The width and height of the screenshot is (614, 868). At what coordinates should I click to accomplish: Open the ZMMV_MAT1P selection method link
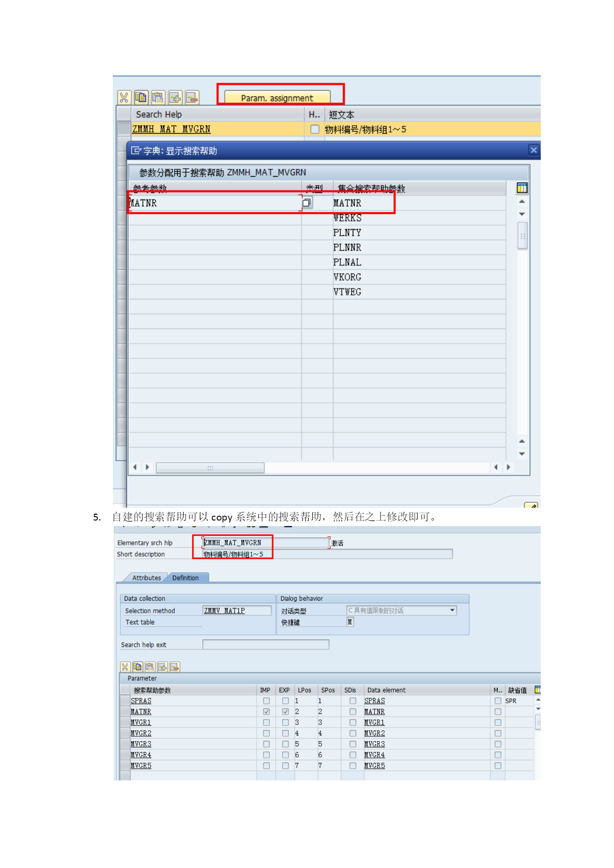click(225, 611)
